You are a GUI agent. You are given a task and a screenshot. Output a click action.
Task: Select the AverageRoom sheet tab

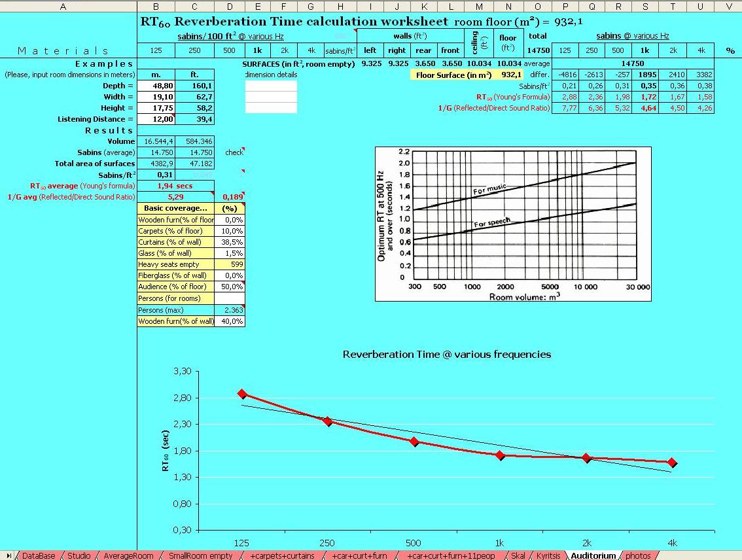click(128, 555)
